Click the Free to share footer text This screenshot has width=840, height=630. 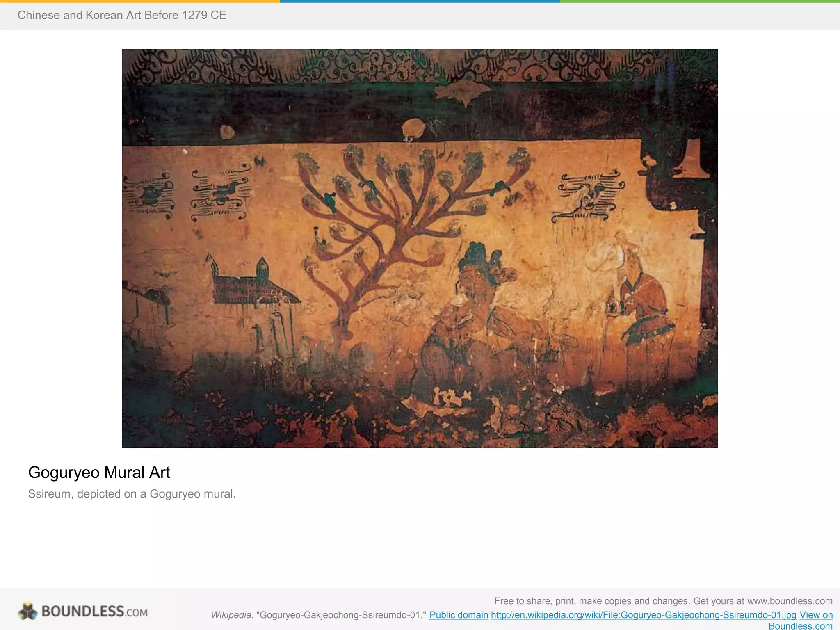click(663, 601)
